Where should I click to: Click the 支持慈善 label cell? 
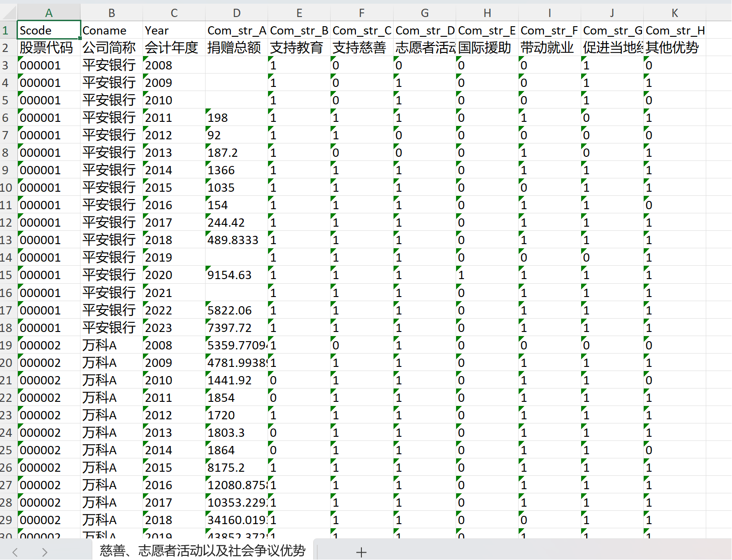[362, 48]
